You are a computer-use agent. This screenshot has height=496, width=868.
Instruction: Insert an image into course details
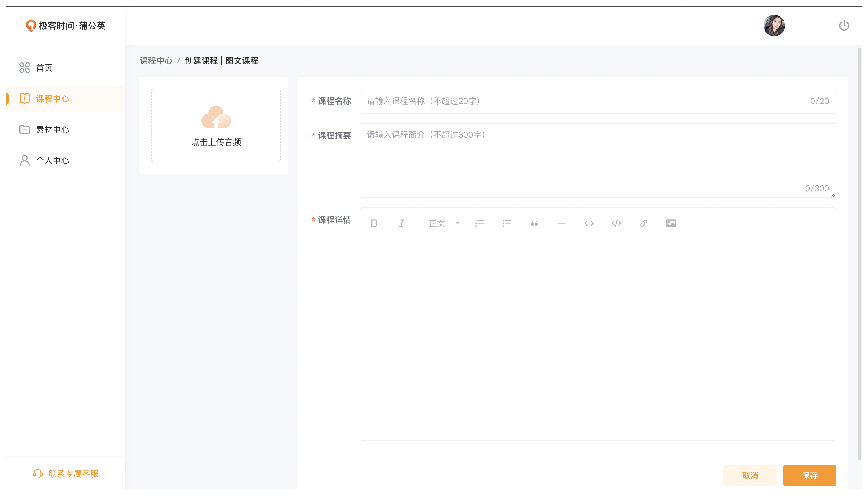tap(671, 223)
